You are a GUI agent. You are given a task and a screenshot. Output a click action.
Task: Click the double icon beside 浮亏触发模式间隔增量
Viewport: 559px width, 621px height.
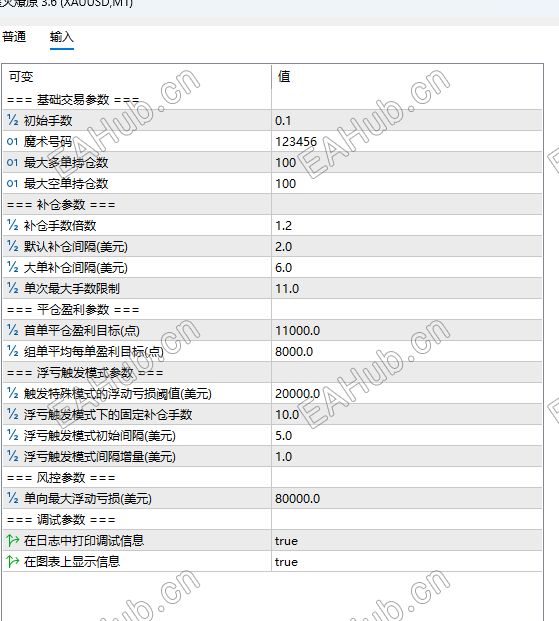pyautogui.click(x=13, y=456)
